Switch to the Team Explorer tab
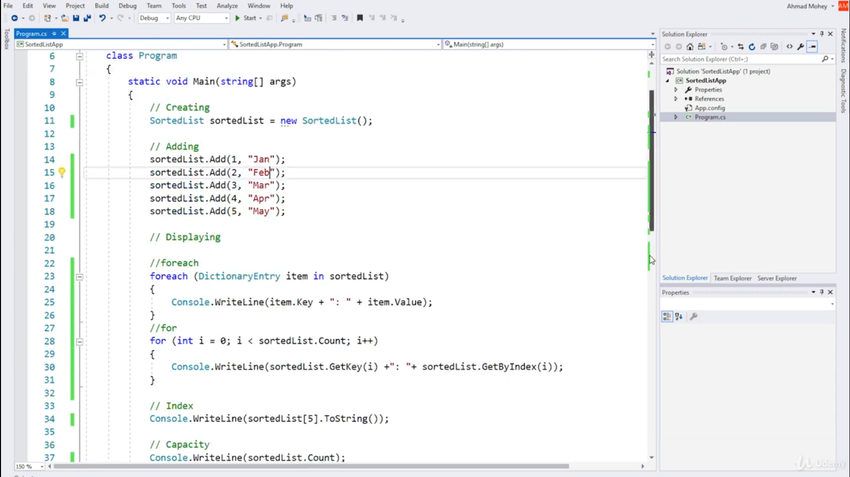This screenshot has width=850, height=477. point(732,278)
